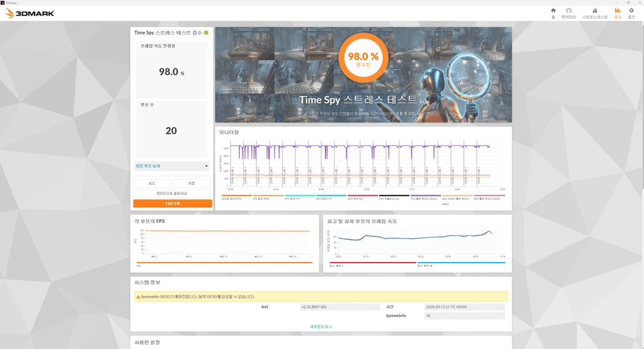Screen dimensions: 644x349
Task: Click the orange Run Again (다시 수행) button
Action: point(172,204)
